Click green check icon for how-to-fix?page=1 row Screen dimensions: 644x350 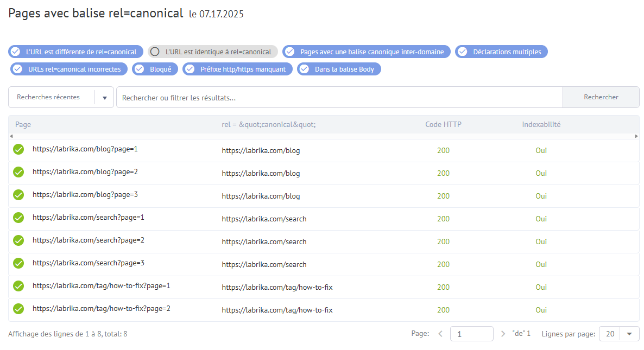point(18,286)
